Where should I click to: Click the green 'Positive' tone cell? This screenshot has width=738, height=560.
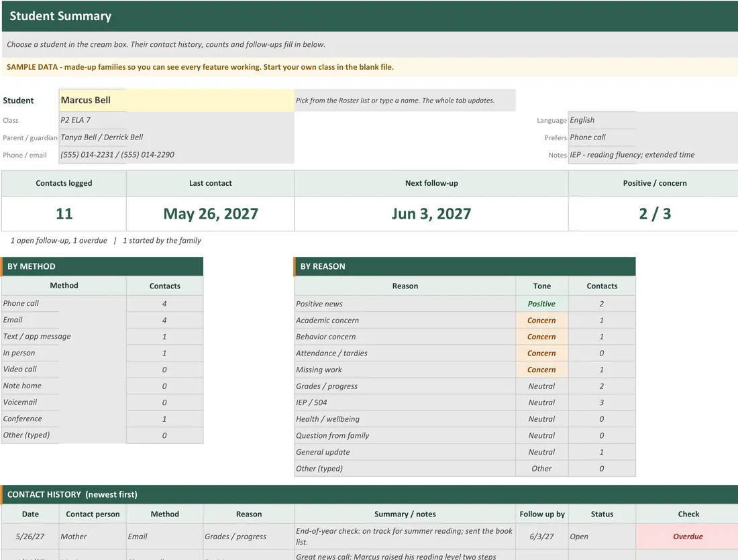pos(541,304)
